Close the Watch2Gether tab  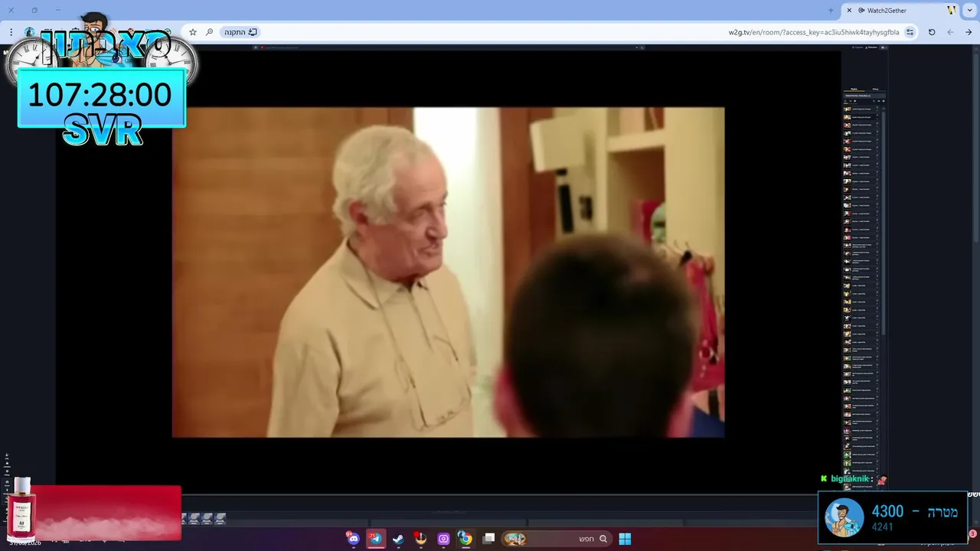pos(849,11)
